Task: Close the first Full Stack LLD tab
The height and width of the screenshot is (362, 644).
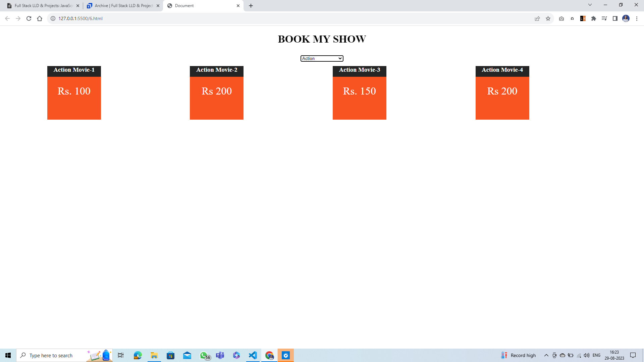Action: pyautogui.click(x=78, y=6)
